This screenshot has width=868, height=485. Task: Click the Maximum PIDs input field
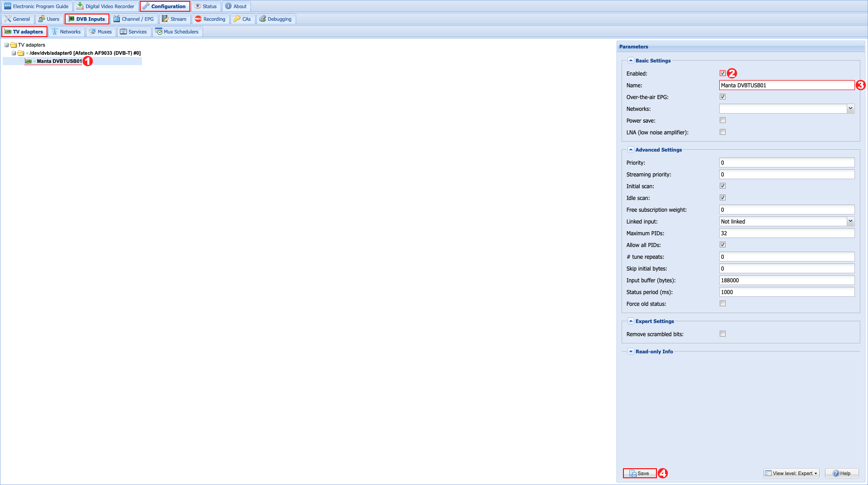tap(786, 233)
